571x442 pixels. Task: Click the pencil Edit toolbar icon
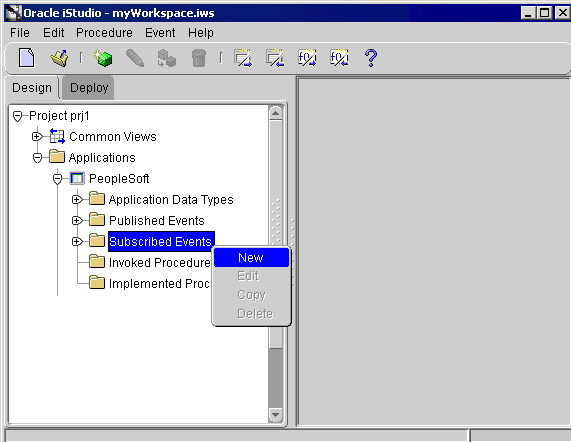tap(135, 58)
